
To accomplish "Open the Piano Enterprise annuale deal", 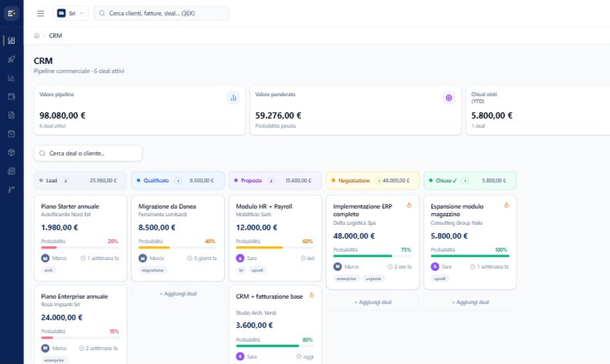I will coord(80,325).
